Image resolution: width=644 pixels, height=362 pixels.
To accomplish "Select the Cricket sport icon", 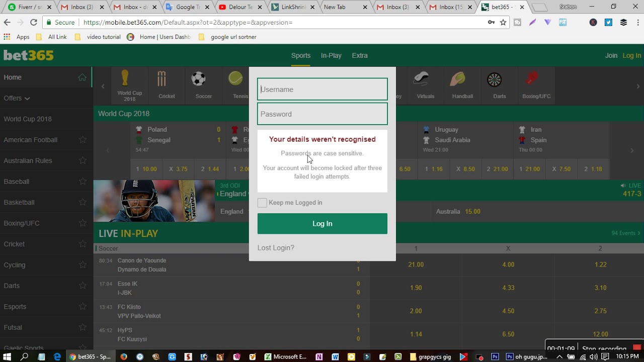I will click(x=162, y=78).
